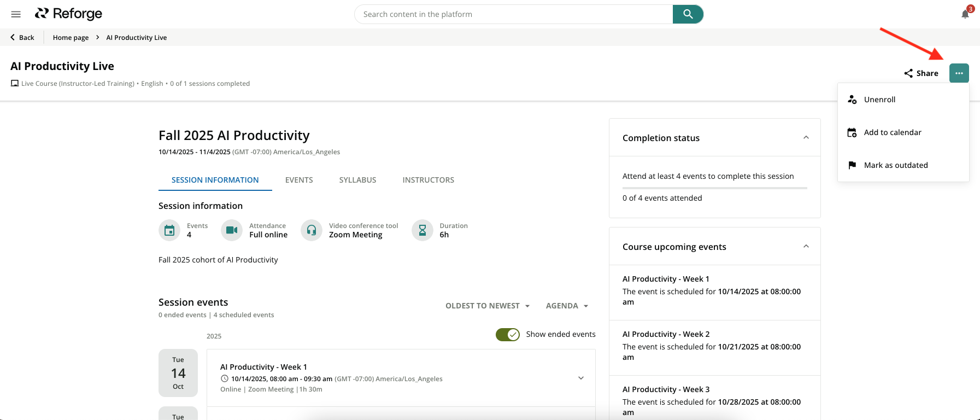Open the Instructors tab
980x420 pixels.
point(429,180)
